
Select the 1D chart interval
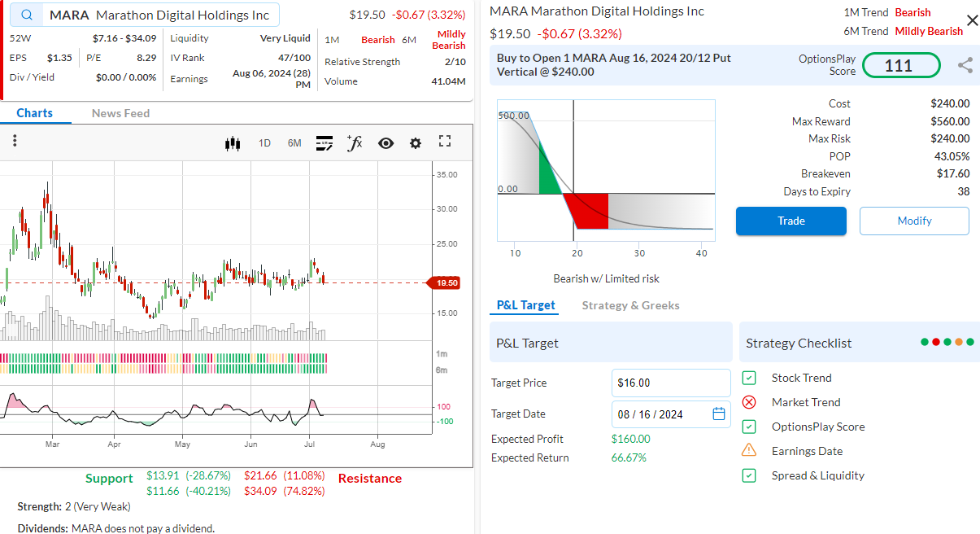(264, 143)
